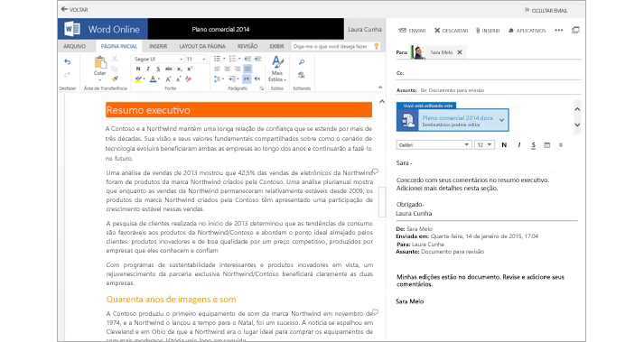The height and width of the screenshot is (342, 644).
Task: Open APLICATIVOS in email toolbar
Action: [x=527, y=31]
